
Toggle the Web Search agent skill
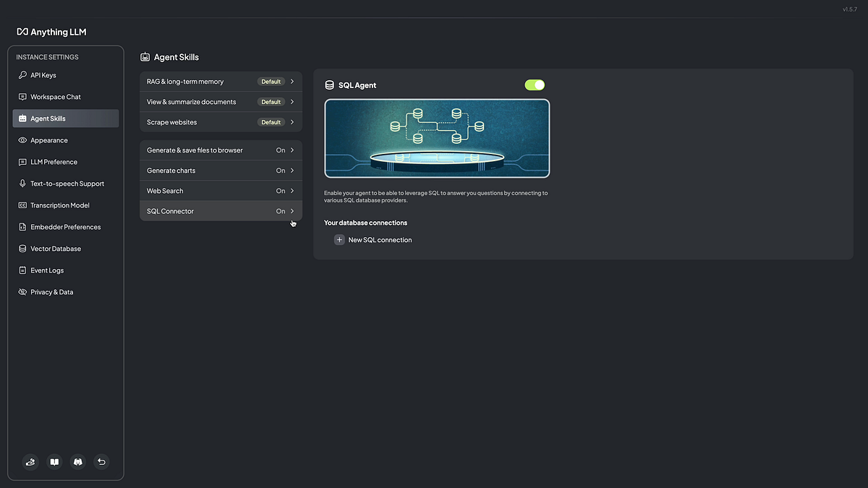pyautogui.click(x=221, y=190)
